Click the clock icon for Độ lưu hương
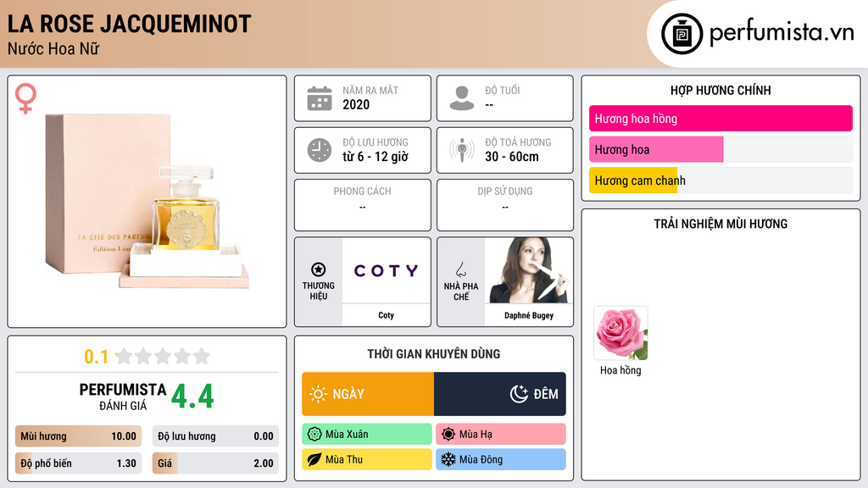 [320, 150]
